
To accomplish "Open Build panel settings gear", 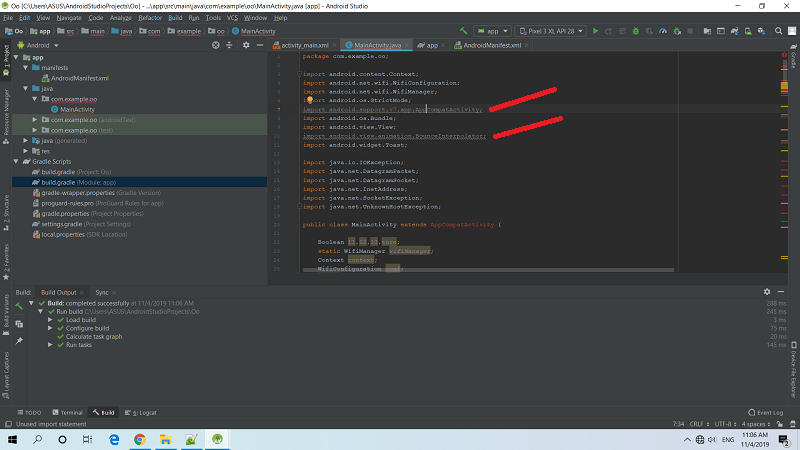I will point(767,292).
